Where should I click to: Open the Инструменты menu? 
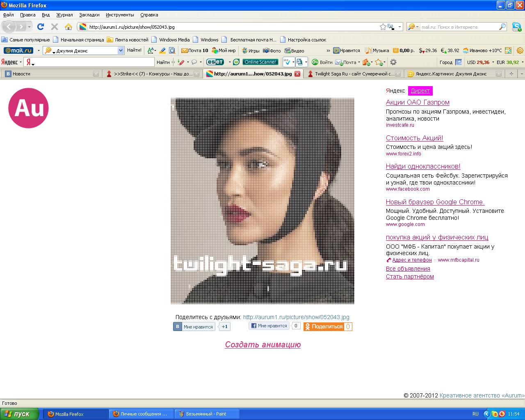pyautogui.click(x=120, y=15)
